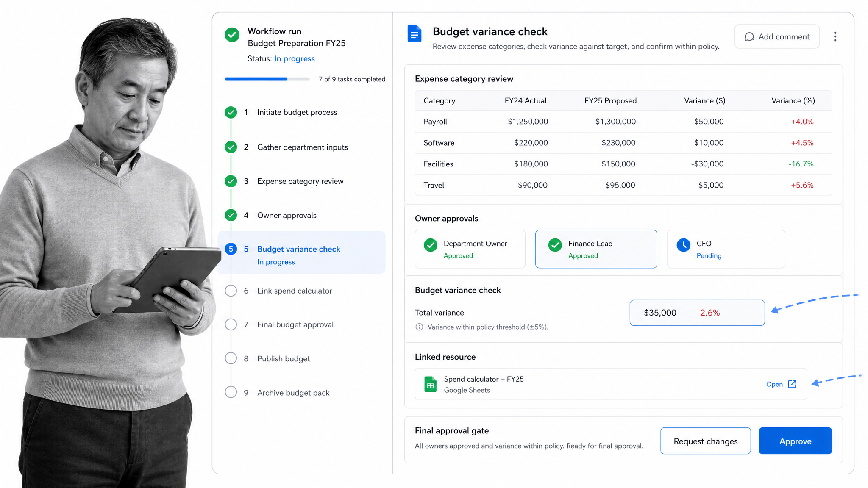Click the Google Sheets icon for Spend calculator
Screen dimensions: 868x488
430,384
